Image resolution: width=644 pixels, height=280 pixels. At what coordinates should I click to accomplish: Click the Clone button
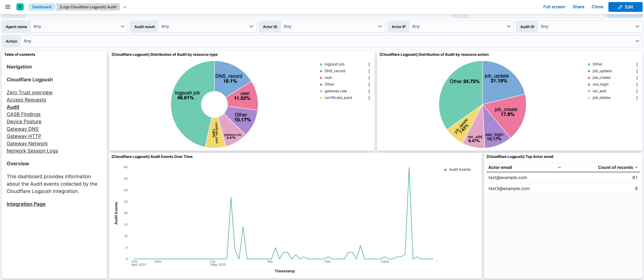point(597,7)
